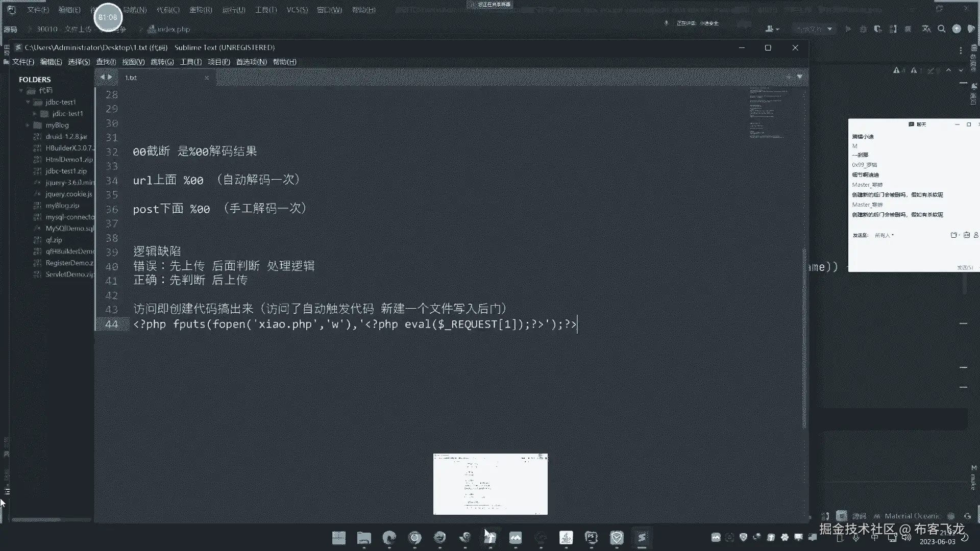Open the 首选项(N) Preferences menu
This screenshot has width=980, height=551.
point(251,62)
